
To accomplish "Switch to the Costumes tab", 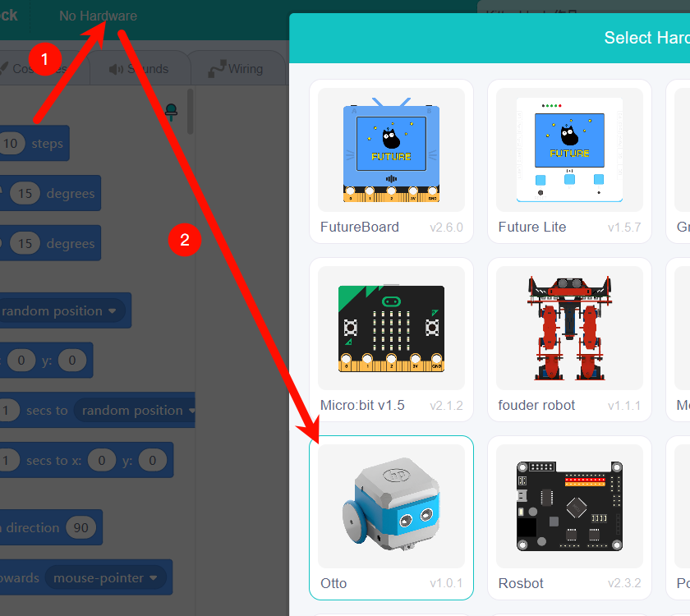I will click(37, 69).
